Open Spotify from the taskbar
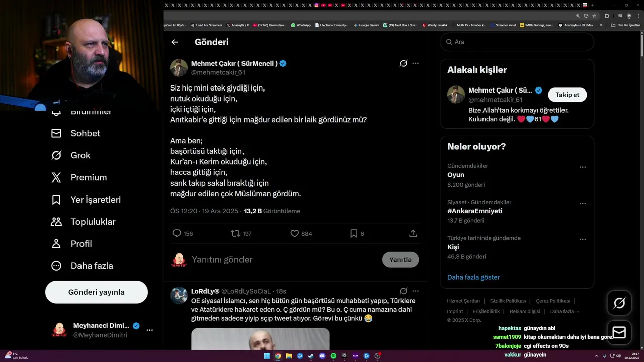 tap(333, 356)
